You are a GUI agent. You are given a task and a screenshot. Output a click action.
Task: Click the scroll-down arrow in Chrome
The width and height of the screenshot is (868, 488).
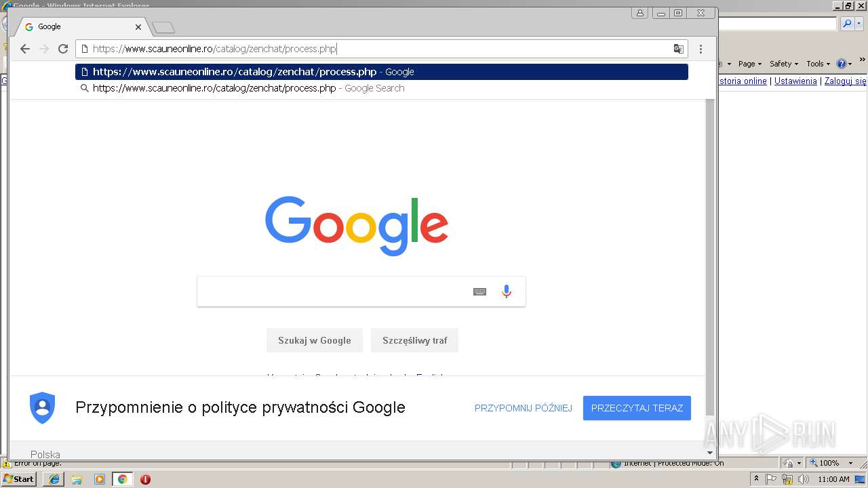[x=710, y=453]
